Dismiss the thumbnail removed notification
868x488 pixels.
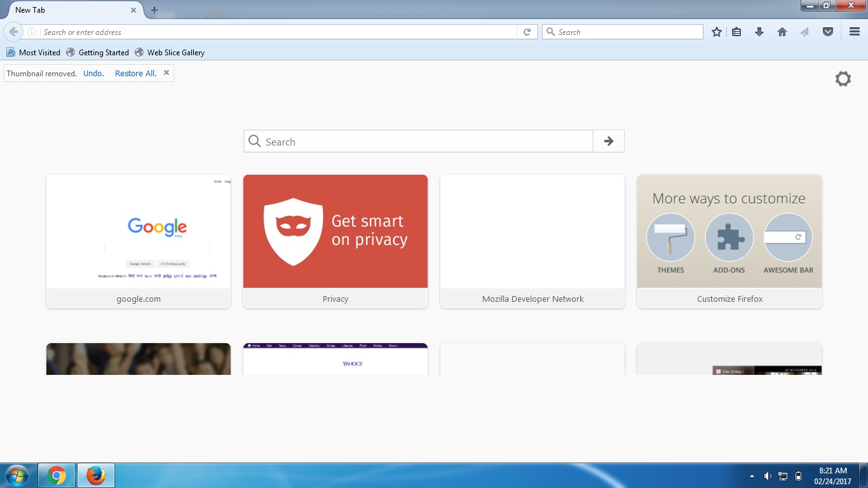(166, 73)
